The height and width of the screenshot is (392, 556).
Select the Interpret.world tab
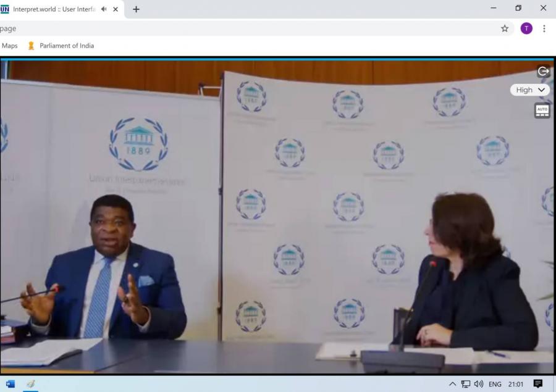[53, 9]
